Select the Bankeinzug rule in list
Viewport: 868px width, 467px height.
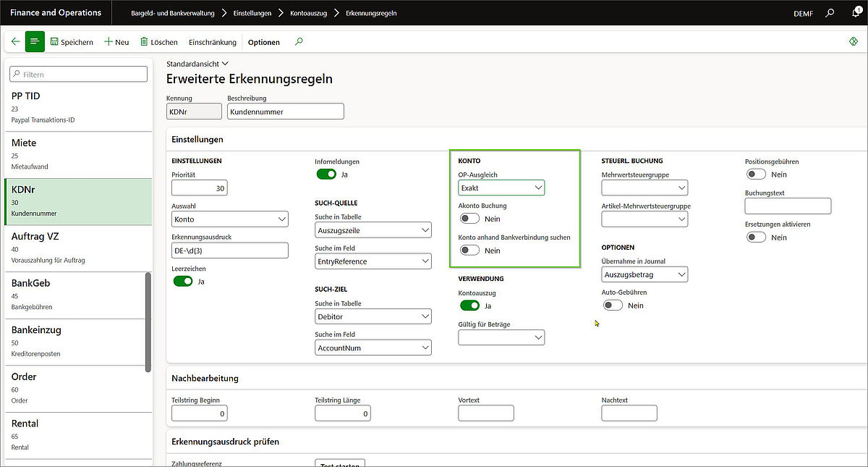(x=36, y=330)
